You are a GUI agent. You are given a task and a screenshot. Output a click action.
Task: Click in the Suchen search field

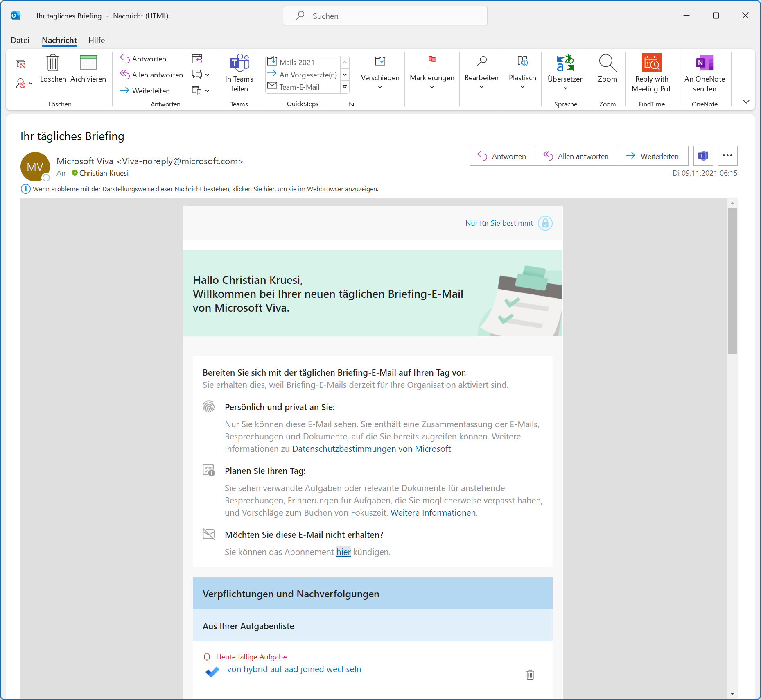pyautogui.click(x=385, y=16)
